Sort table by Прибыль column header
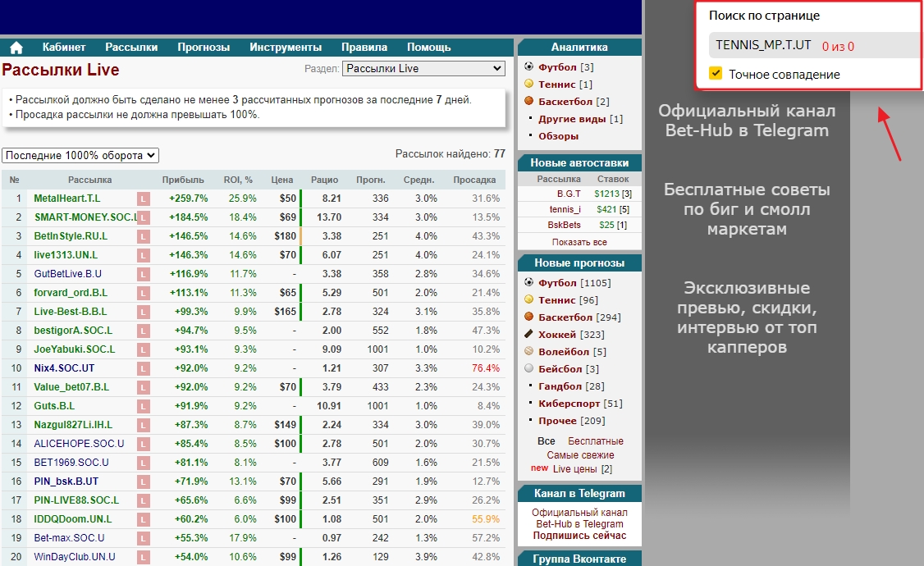The image size is (924, 566). pyautogui.click(x=183, y=180)
